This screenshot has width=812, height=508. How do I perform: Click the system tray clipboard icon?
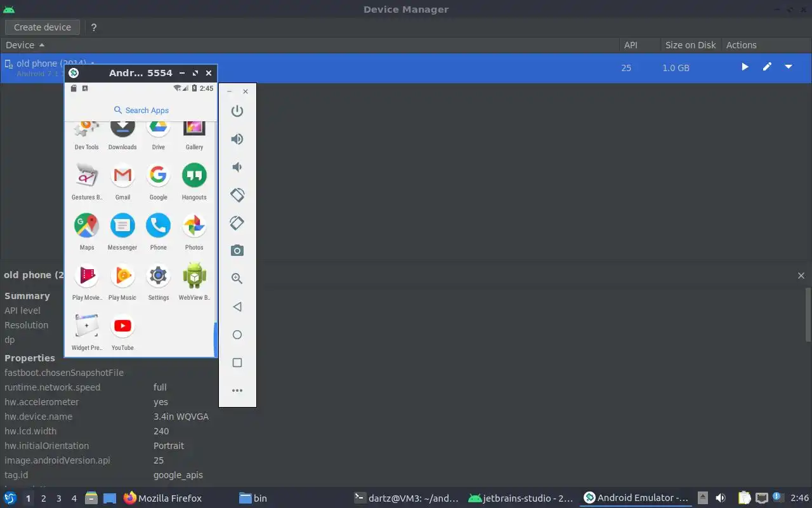point(745,498)
